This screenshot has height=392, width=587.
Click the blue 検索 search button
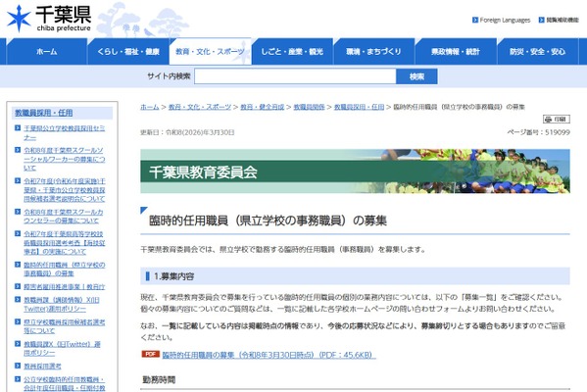[x=416, y=76]
